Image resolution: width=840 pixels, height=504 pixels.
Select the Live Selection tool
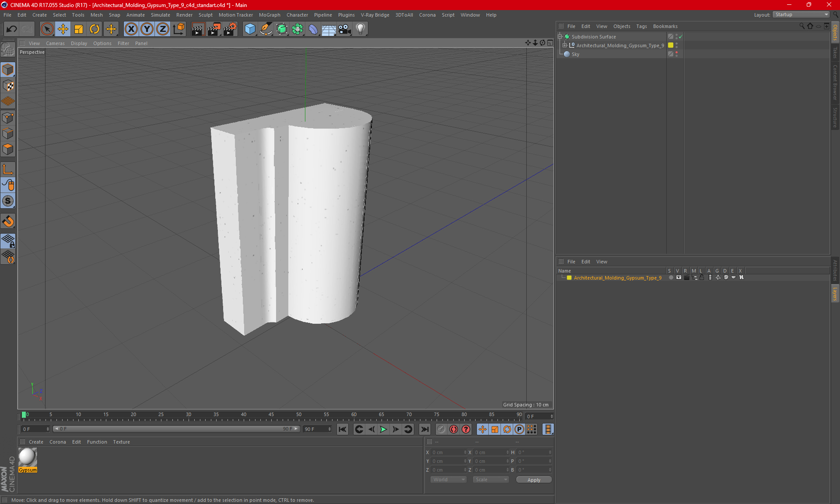point(47,29)
